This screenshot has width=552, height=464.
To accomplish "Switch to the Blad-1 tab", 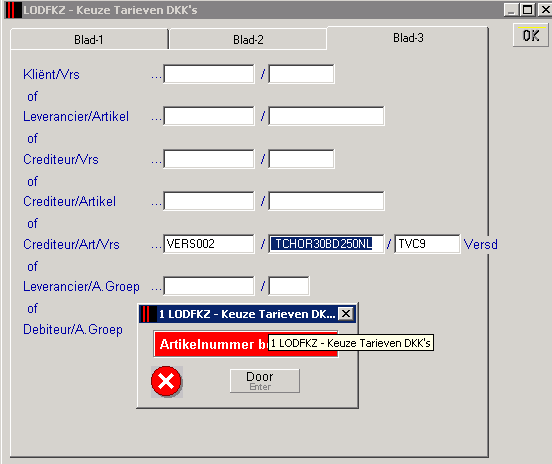I will point(89,39).
